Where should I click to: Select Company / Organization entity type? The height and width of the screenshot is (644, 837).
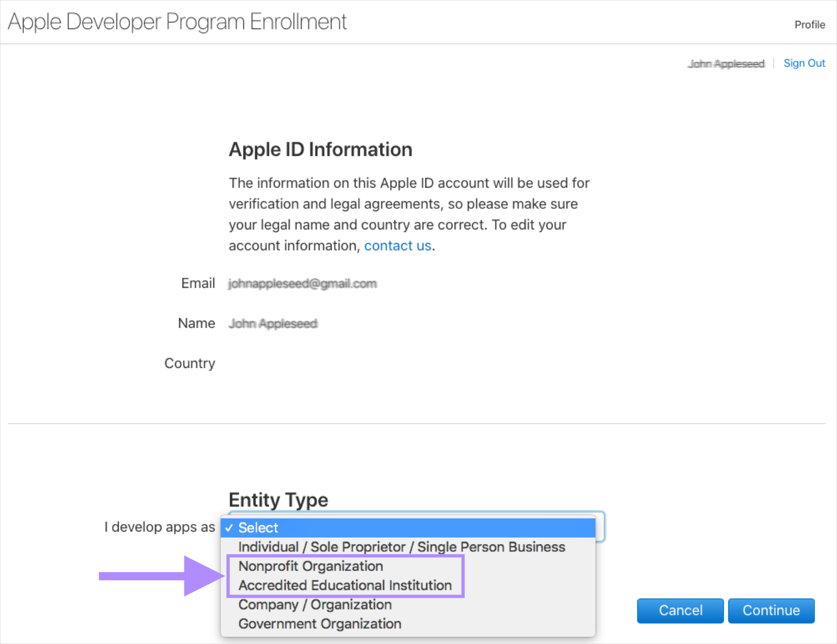(315, 604)
